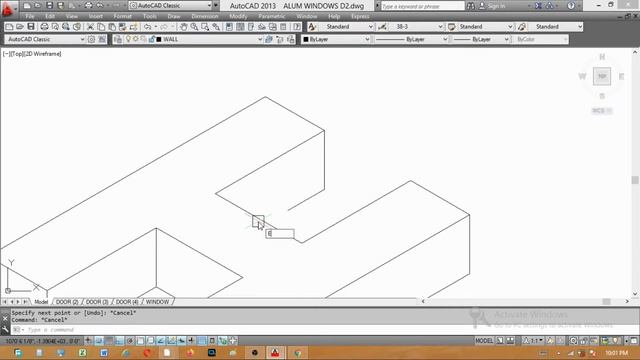Click the search keyword input box

(x=422, y=6)
